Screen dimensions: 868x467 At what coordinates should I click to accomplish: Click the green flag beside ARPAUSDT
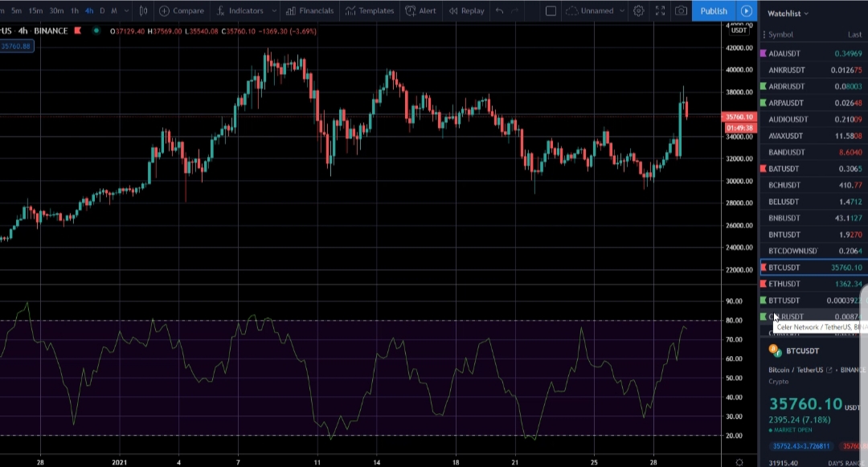(764, 103)
